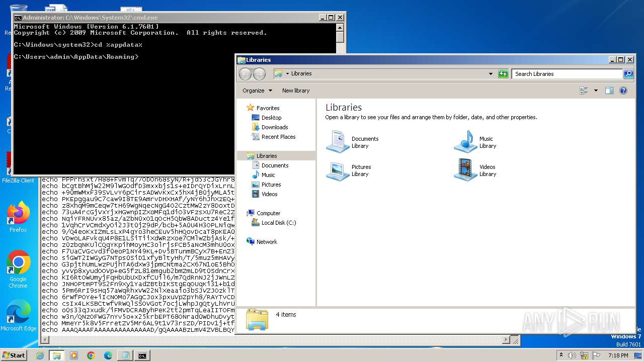
Task: Click the cmd prompt line C:\Users\admin\AppData\Roaming>
Action: click(x=76, y=57)
